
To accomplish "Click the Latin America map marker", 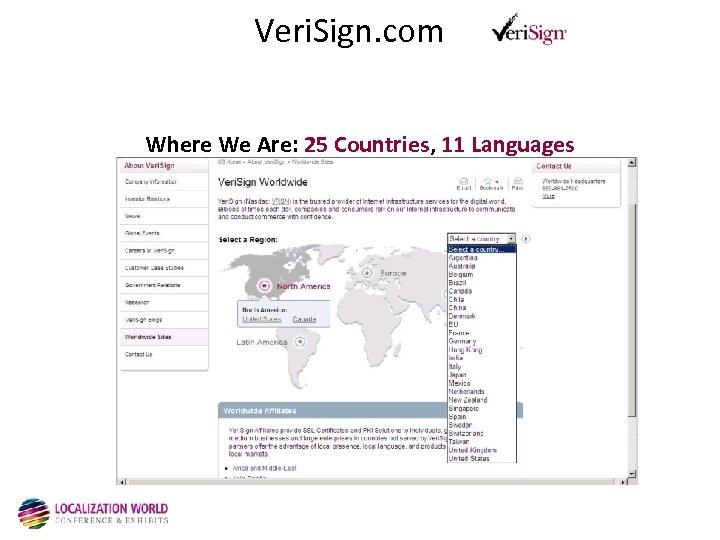I will point(300,342).
